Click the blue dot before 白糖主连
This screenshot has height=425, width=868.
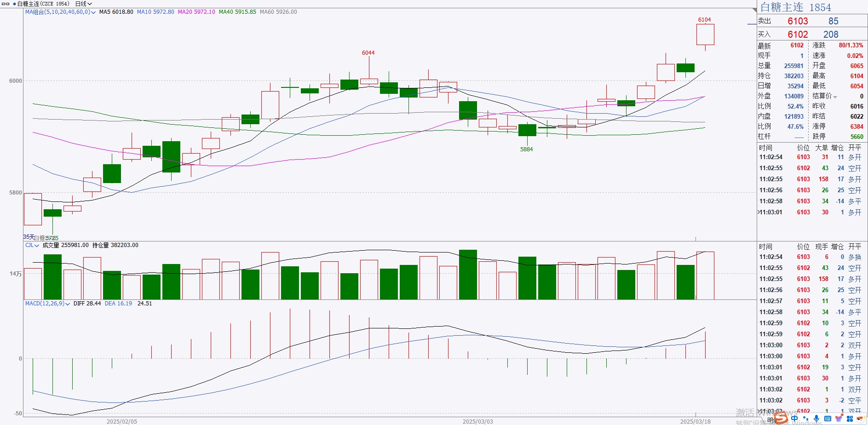pos(14,4)
